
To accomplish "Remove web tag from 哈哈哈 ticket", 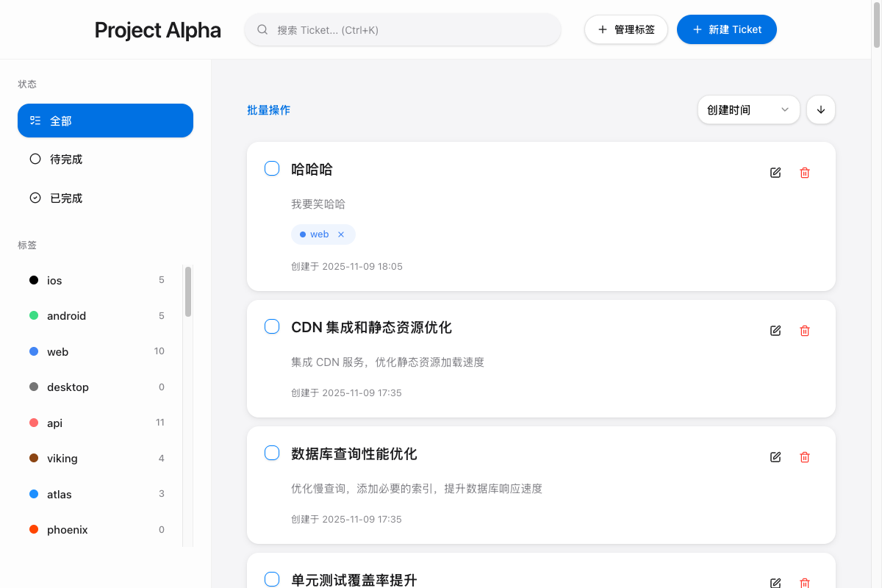I will (x=341, y=234).
